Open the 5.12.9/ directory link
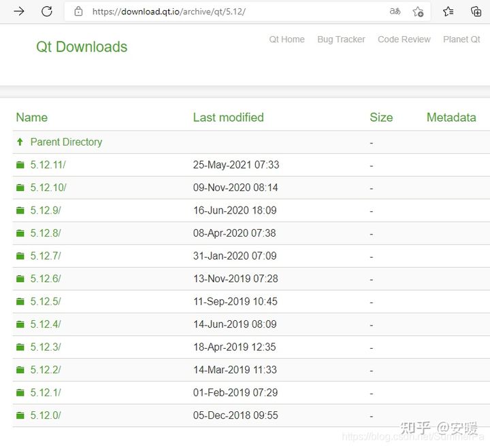The height and width of the screenshot is (448, 490). pyautogui.click(x=46, y=211)
